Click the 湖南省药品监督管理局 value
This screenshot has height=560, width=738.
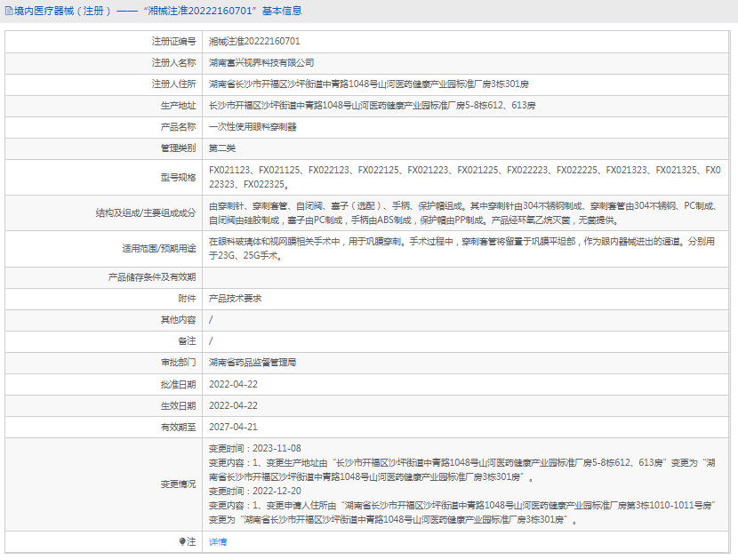[253, 363]
